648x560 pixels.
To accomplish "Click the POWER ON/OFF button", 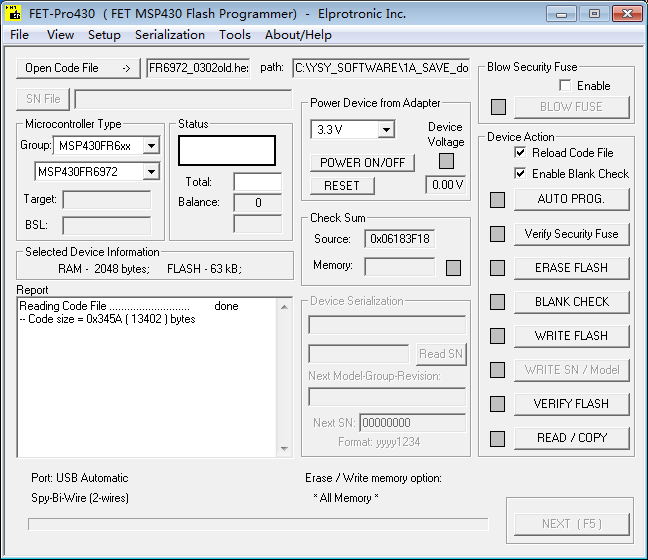I will pyautogui.click(x=362, y=163).
